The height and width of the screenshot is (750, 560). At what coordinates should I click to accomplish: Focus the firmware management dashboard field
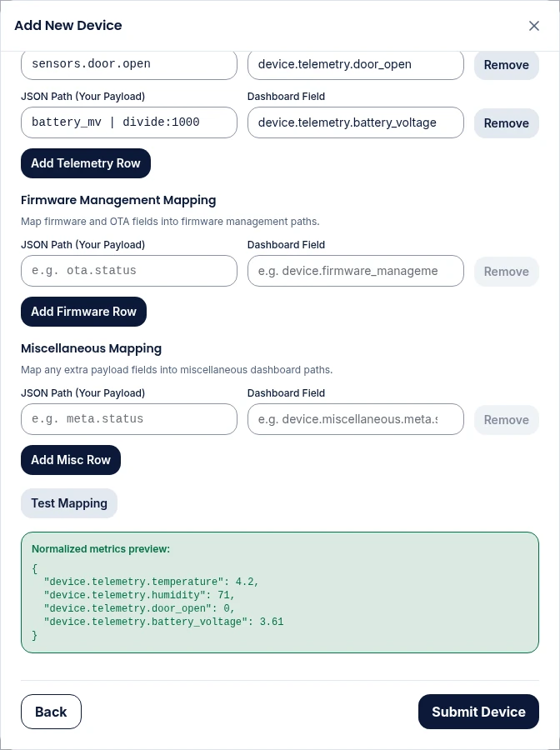(355, 271)
